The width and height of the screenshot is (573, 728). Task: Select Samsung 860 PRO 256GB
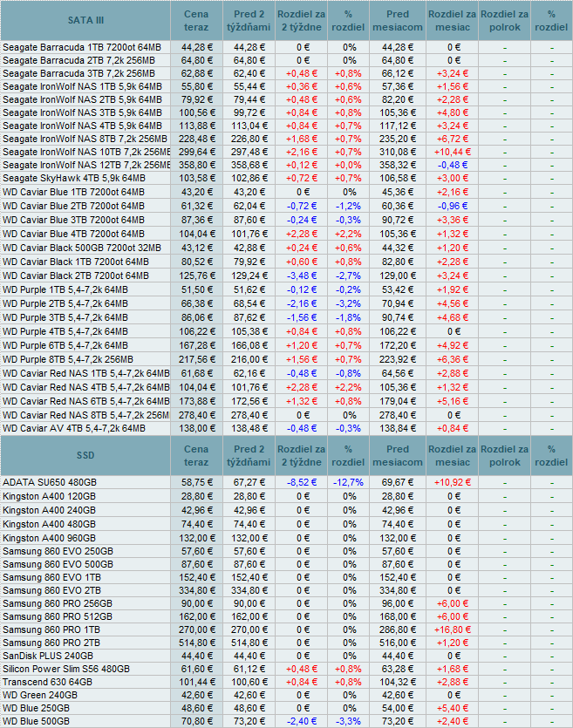pos(57,603)
